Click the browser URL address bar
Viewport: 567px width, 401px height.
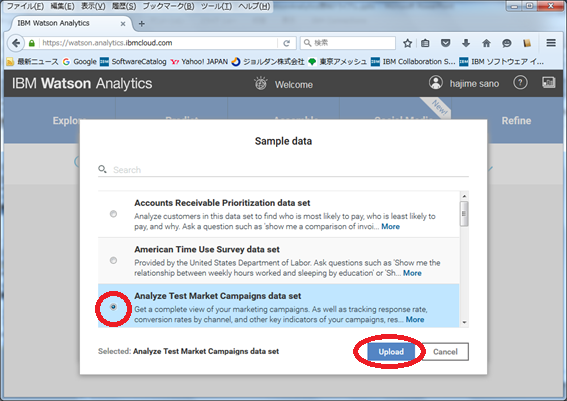(159, 43)
